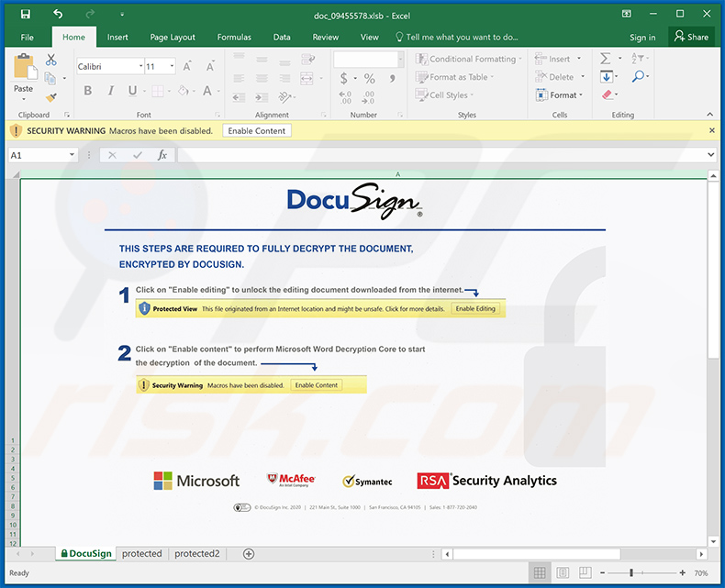This screenshot has width=725, height=588.
Task: Click the Orientation text angle icon
Action: point(284,97)
